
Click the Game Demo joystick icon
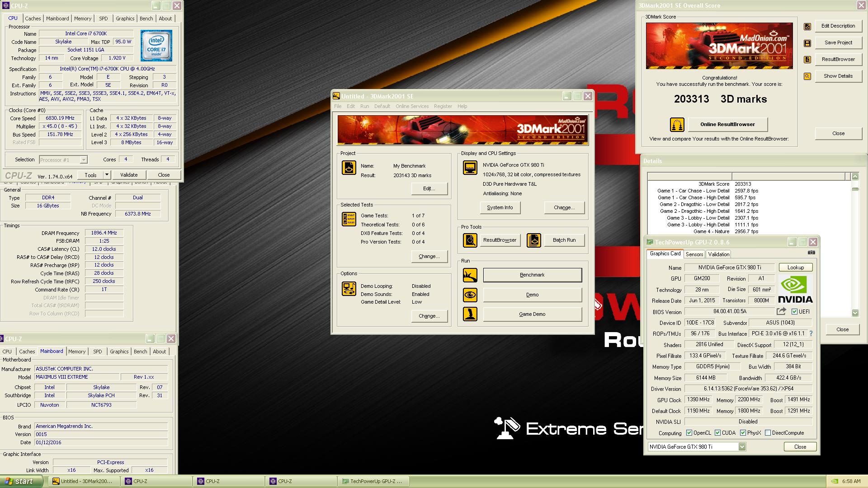(x=470, y=314)
